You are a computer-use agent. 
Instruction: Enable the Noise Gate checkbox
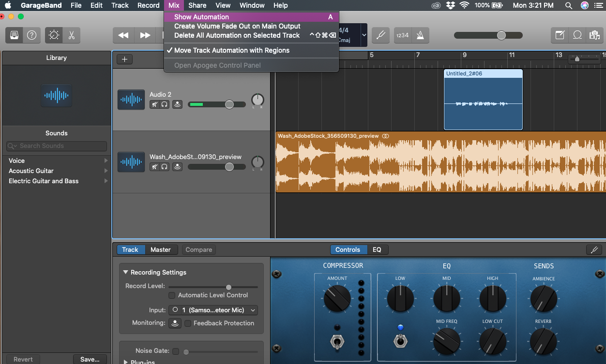click(176, 351)
